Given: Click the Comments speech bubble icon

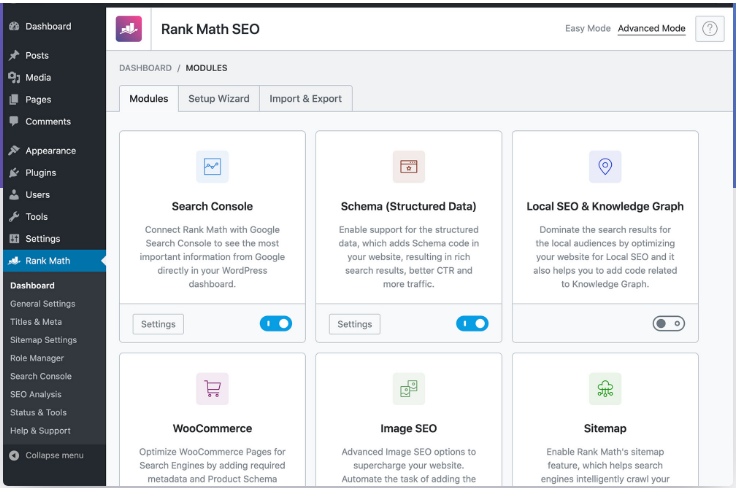Looking at the screenshot, I should point(14,121).
